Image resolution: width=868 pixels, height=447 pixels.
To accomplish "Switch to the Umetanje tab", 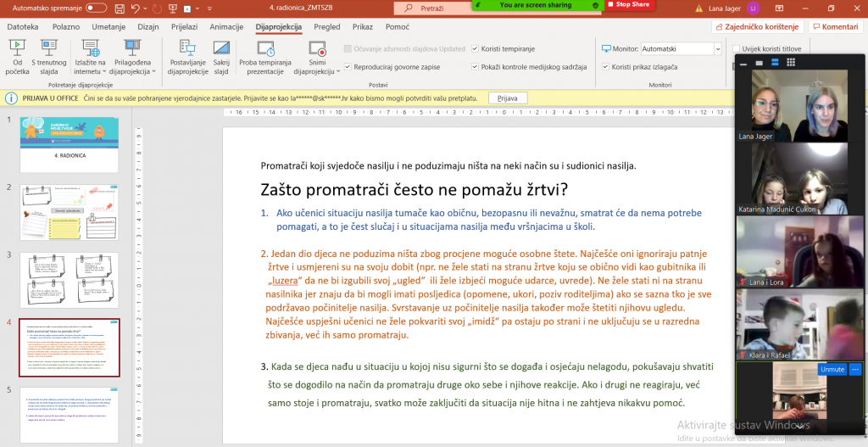I will [108, 27].
